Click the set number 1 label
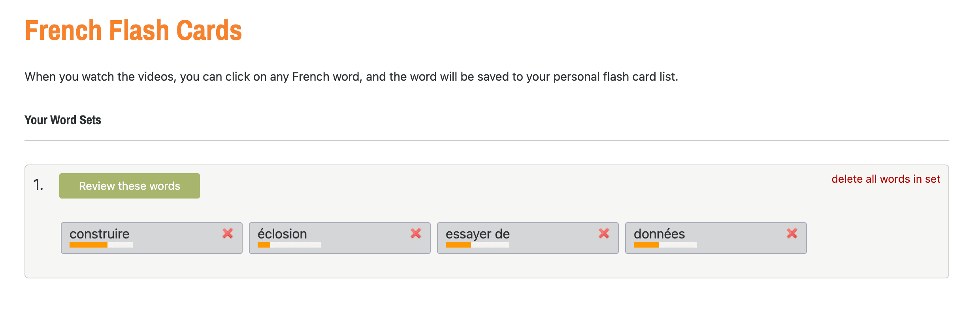 pyautogui.click(x=38, y=185)
